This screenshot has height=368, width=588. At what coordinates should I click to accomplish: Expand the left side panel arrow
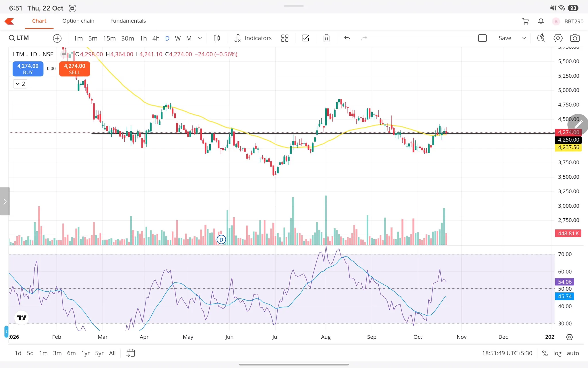click(5, 201)
